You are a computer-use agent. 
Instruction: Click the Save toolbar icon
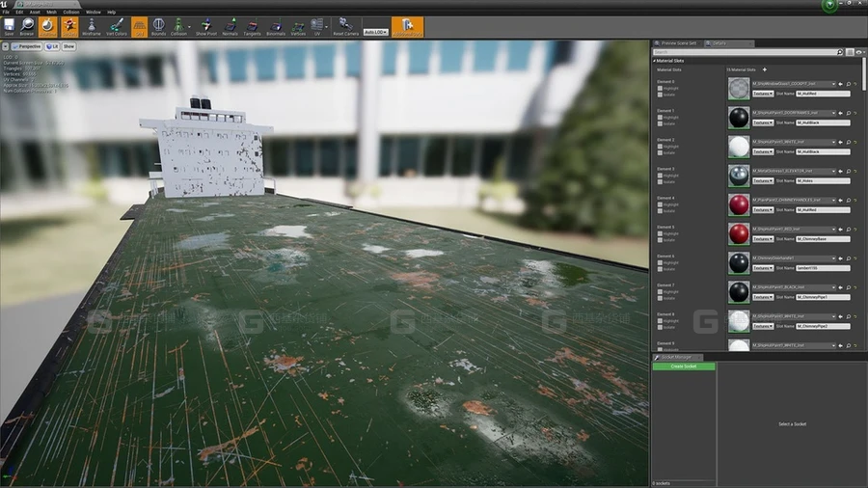click(9, 26)
